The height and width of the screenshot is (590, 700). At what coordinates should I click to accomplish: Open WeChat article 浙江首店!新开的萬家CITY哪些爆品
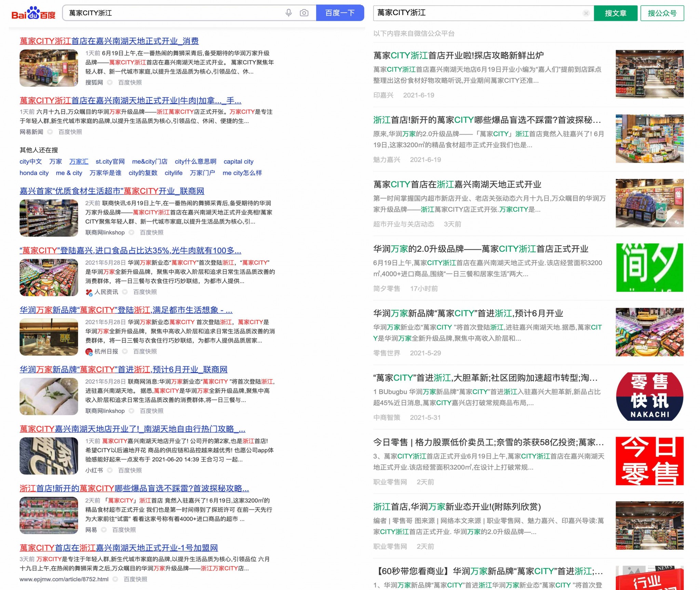(487, 120)
